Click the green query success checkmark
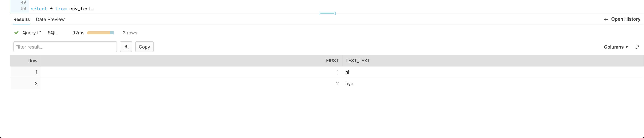 16,33
